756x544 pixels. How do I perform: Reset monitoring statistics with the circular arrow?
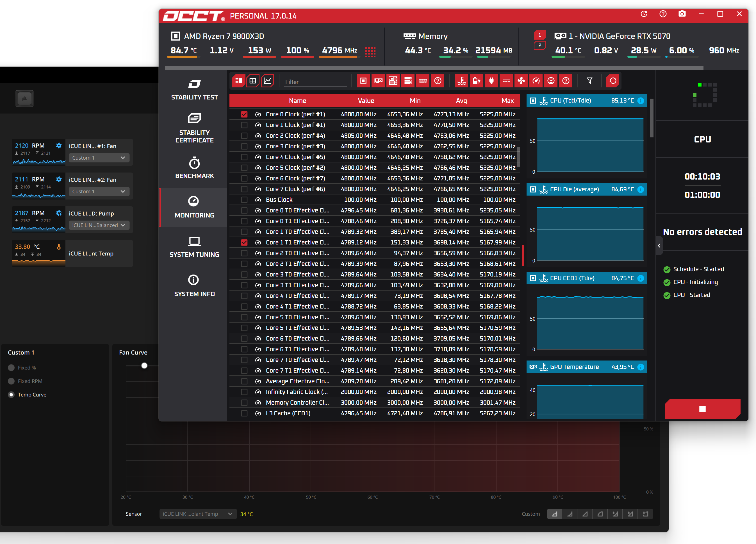pos(613,81)
